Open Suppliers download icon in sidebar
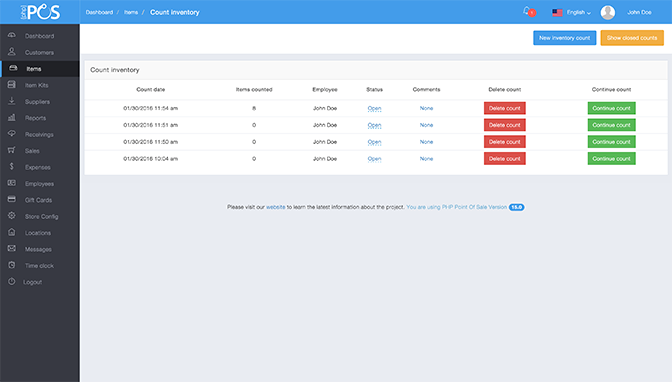Viewport: 672px width, 382px height. [x=12, y=101]
